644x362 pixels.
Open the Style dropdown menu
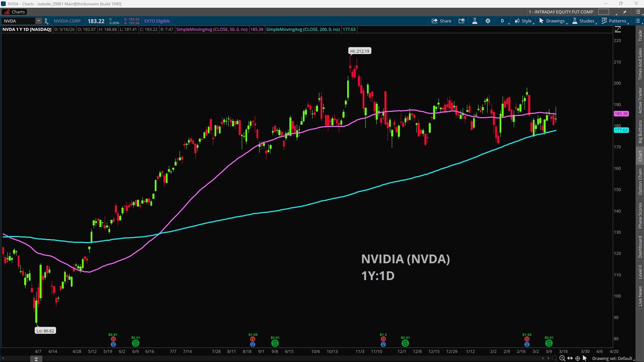[x=524, y=21]
